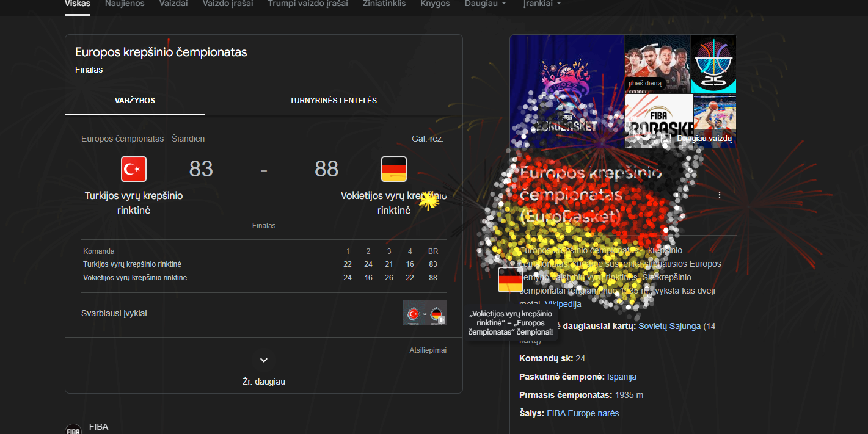Viewport: 868px width, 434px height.
Task: Expand the Daugiau dropdown
Action: (485, 4)
